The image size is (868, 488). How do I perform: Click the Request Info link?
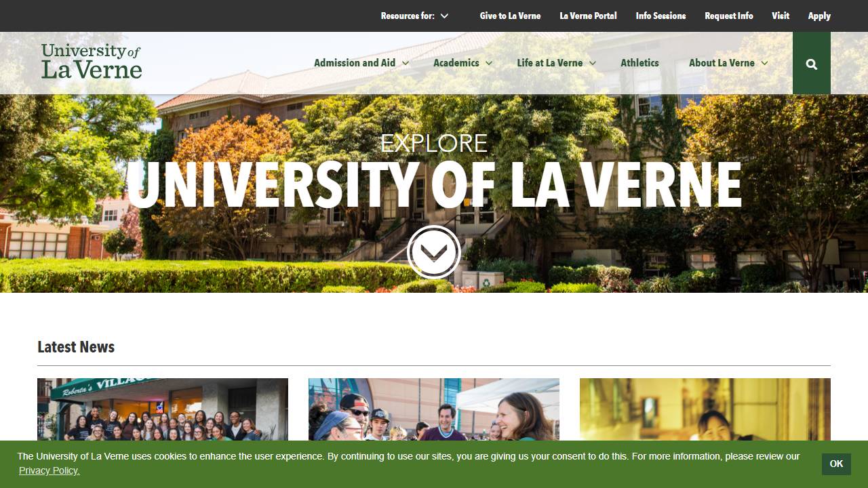point(729,16)
